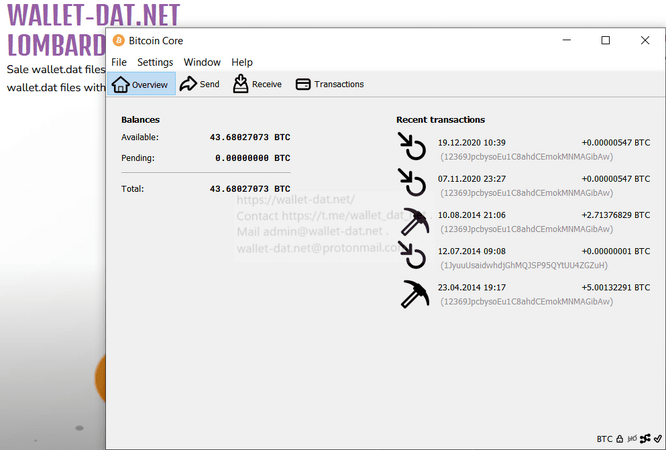
Task: Minimize the Bitcoin Core window
Action: (x=567, y=40)
